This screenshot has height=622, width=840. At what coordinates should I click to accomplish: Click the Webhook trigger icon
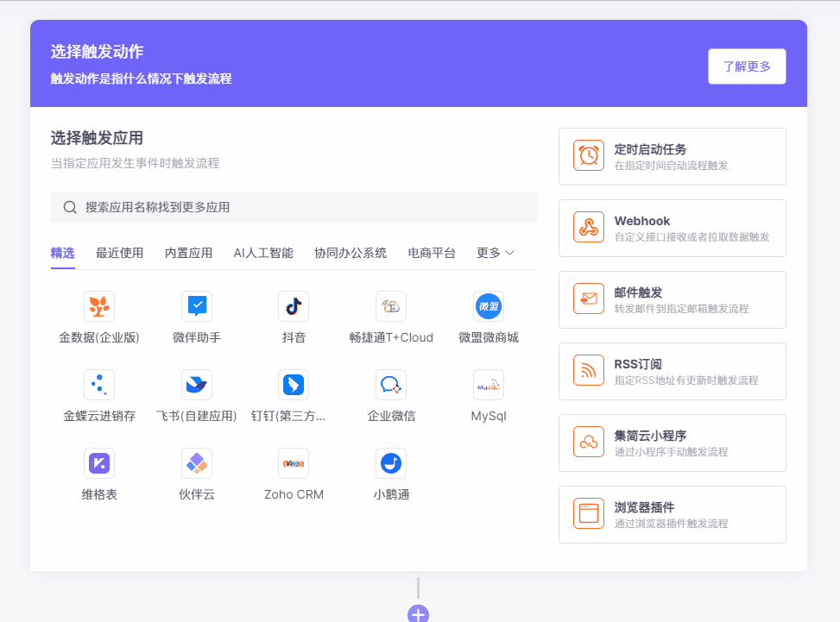589,228
